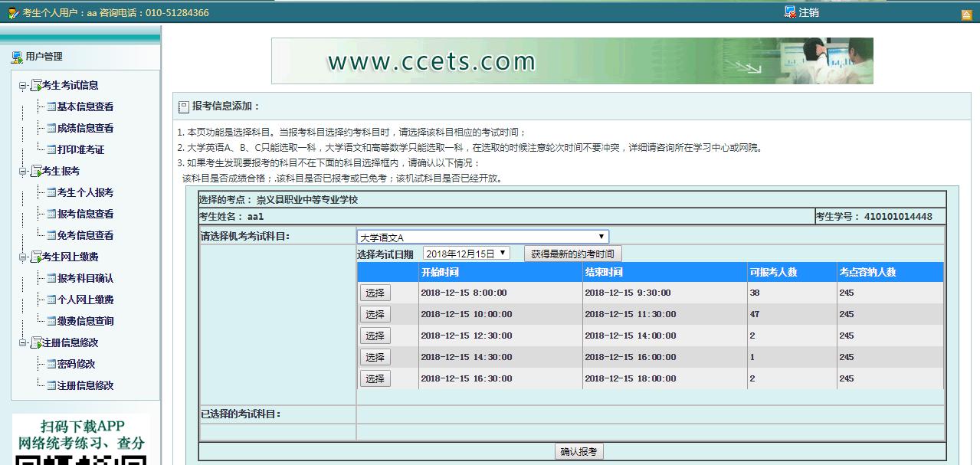Click the logout (注销) icon
This screenshot has height=465, width=980.
tap(790, 12)
